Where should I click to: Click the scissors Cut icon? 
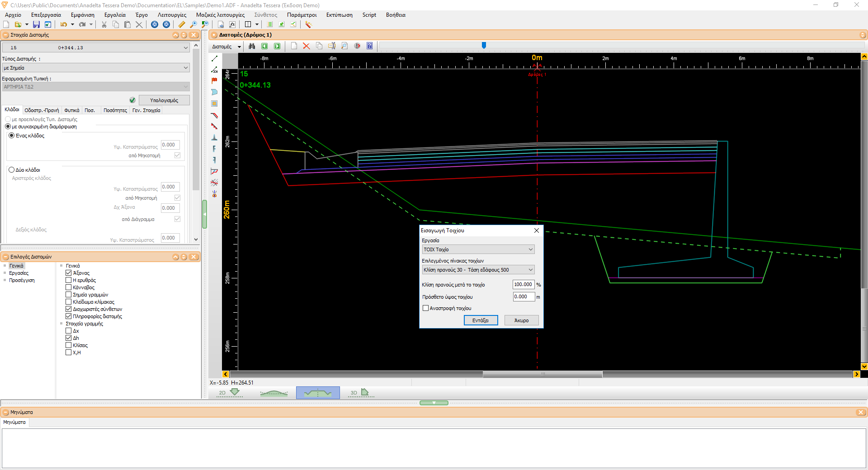coord(104,24)
